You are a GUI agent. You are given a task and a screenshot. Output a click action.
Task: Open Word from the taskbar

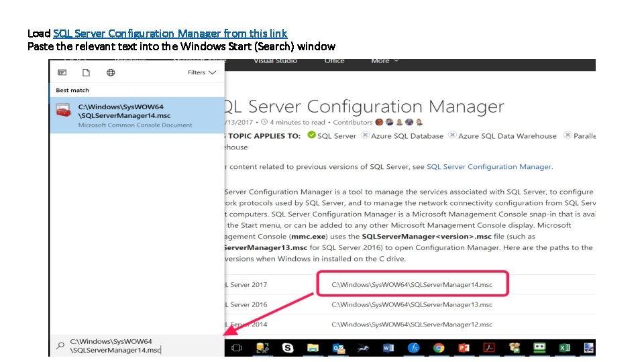click(x=388, y=348)
